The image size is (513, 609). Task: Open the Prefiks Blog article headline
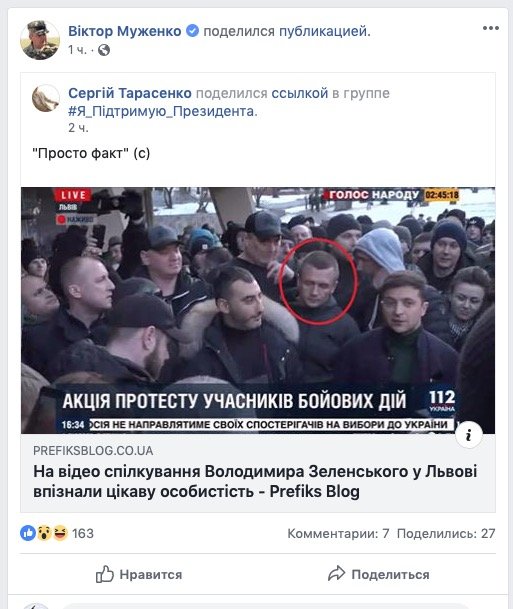(255, 481)
